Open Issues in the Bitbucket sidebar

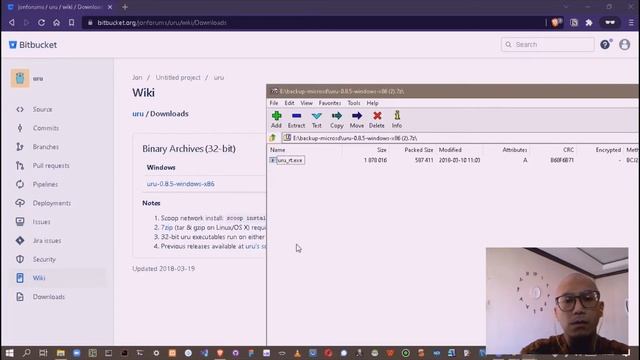[x=42, y=222]
